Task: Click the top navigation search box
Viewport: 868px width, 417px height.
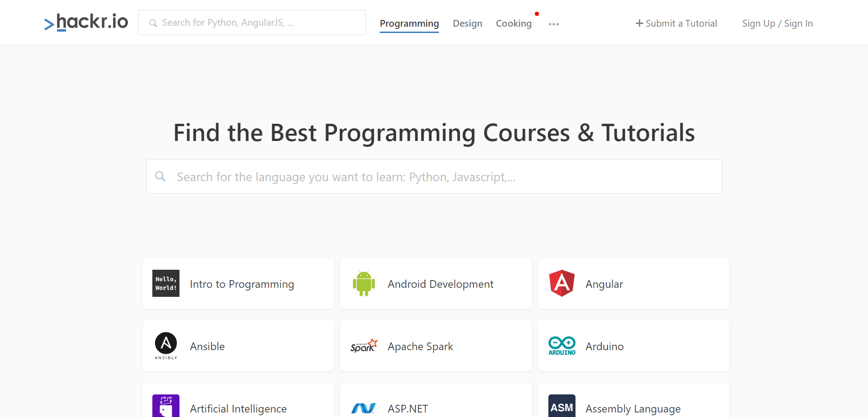Action: point(252,22)
